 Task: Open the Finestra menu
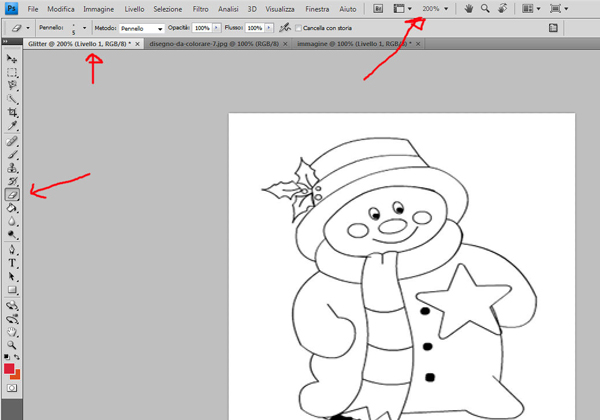(x=317, y=9)
